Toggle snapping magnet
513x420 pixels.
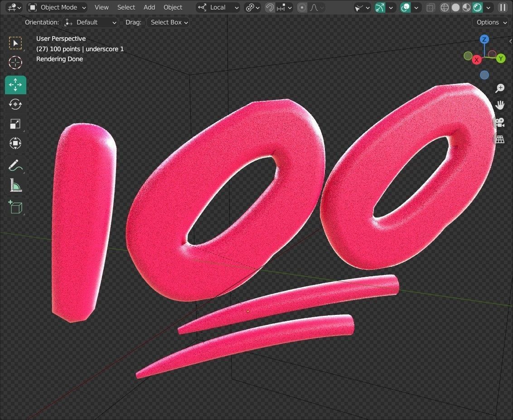point(270,7)
